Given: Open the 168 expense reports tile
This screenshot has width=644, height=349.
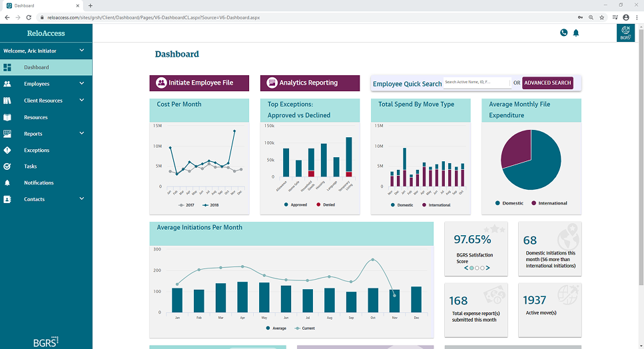Looking at the screenshot, I should [476, 310].
